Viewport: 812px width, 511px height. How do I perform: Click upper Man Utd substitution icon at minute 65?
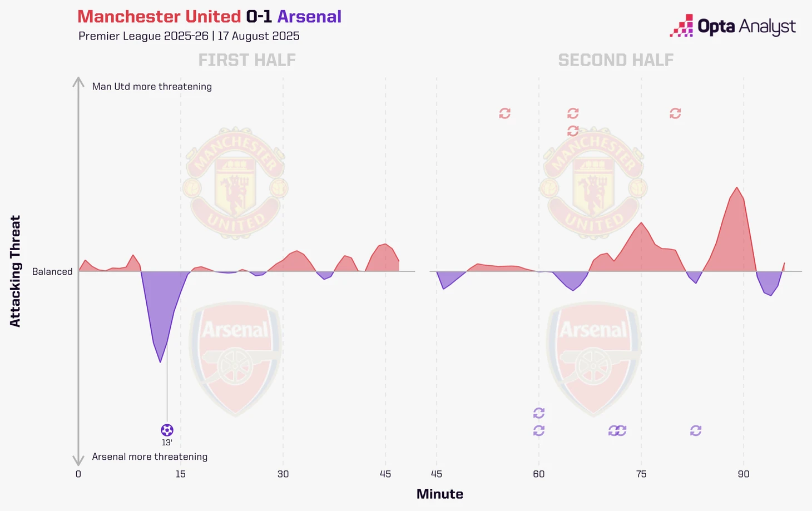pyautogui.click(x=573, y=113)
